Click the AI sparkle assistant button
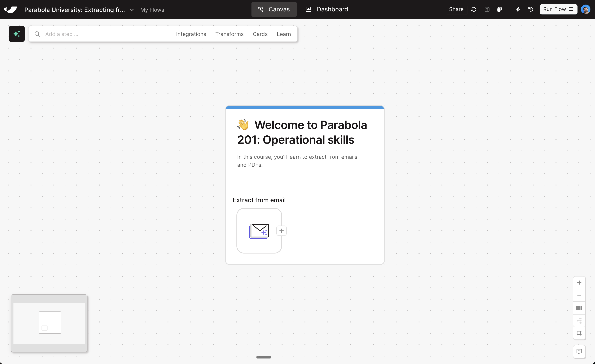595x364 pixels. (17, 34)
